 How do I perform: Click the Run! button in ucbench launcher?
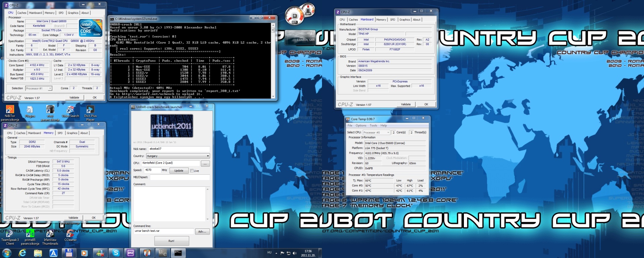coord(171,241)
